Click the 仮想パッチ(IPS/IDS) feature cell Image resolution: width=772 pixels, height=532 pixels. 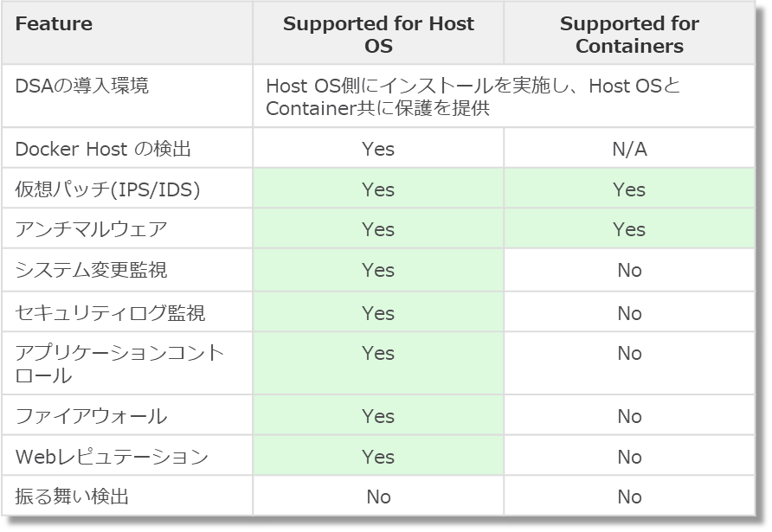click(108, 189)
